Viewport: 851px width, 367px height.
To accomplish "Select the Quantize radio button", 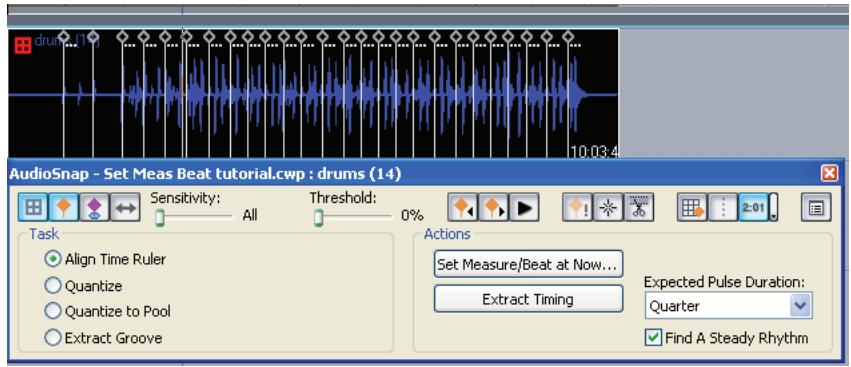I will (53, 286).
